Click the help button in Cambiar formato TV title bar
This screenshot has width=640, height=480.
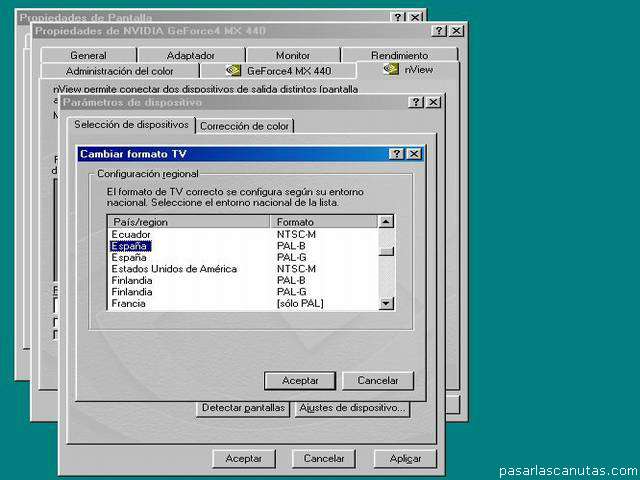[x=397, y=154]
